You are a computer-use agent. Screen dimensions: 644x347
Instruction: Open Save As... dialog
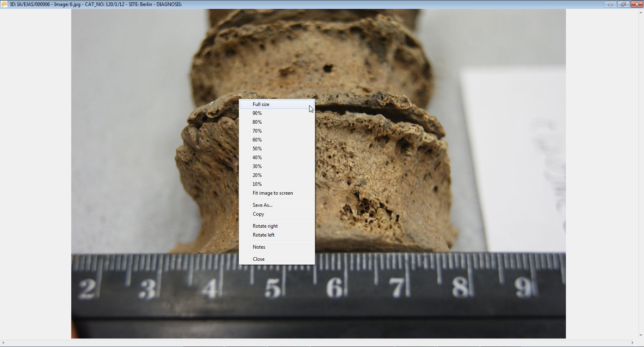coord(262,205)
